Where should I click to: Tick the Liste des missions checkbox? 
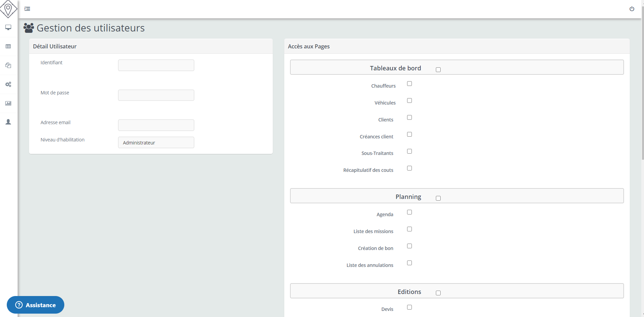[x=409, y=229]
